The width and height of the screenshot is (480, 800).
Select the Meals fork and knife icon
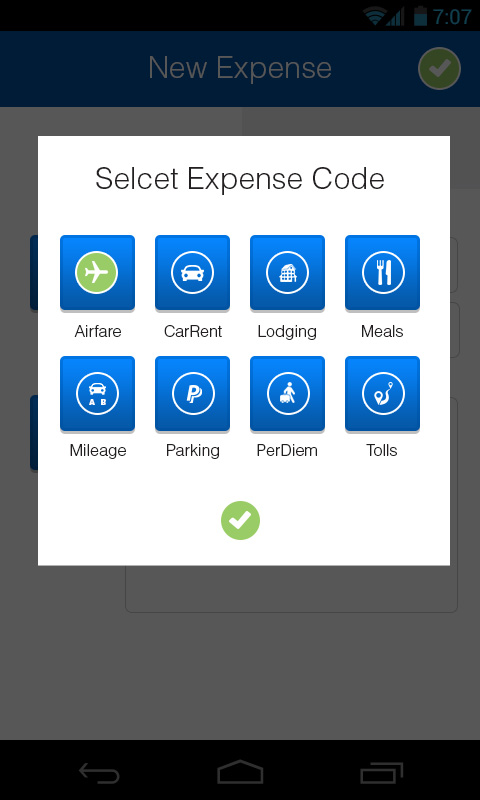point(383,273)
